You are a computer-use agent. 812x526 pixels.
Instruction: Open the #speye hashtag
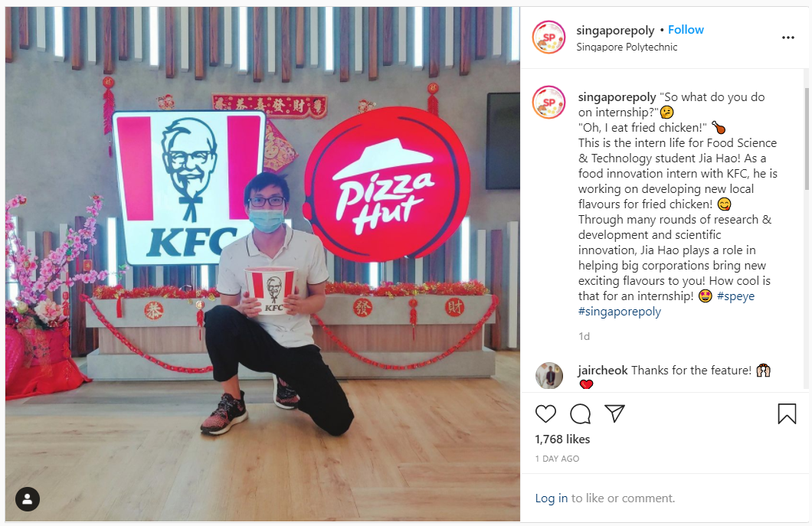[x=735, y=296]
